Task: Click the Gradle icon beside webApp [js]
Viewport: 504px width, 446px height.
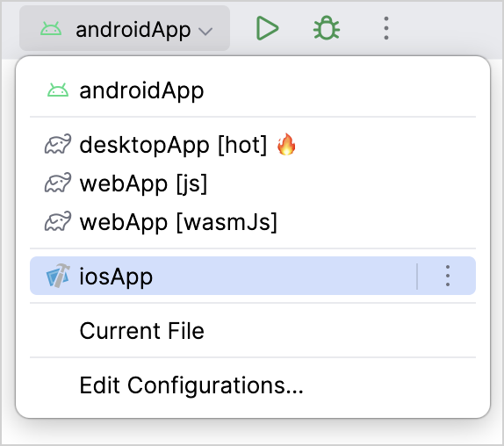Action: pyautogui.click(x=58, y=183)
